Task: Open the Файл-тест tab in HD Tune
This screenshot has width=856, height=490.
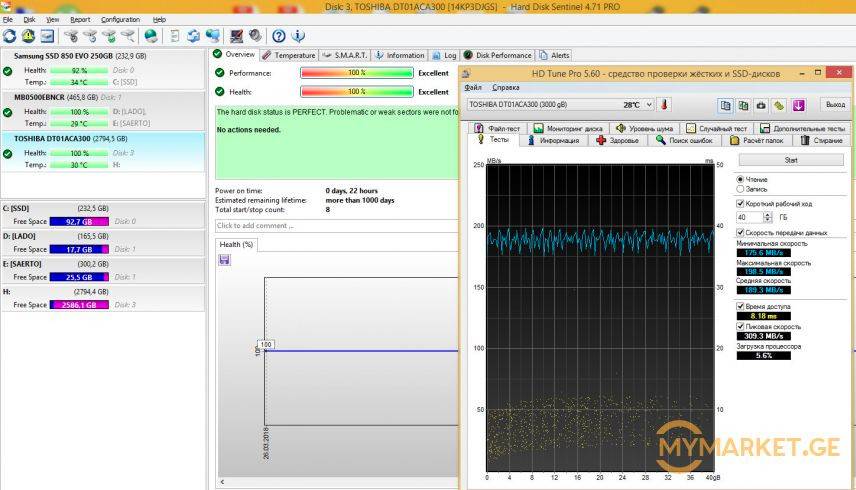Action: pos(497,128)
